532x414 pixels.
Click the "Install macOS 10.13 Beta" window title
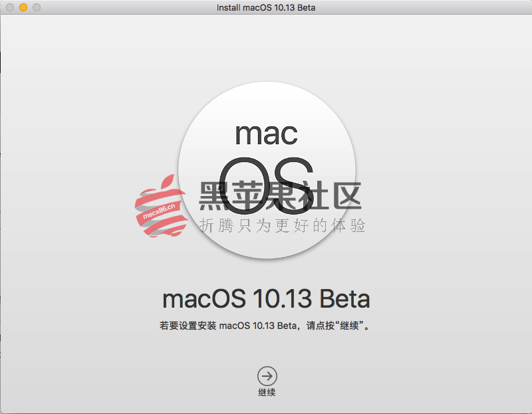[266, 7]
